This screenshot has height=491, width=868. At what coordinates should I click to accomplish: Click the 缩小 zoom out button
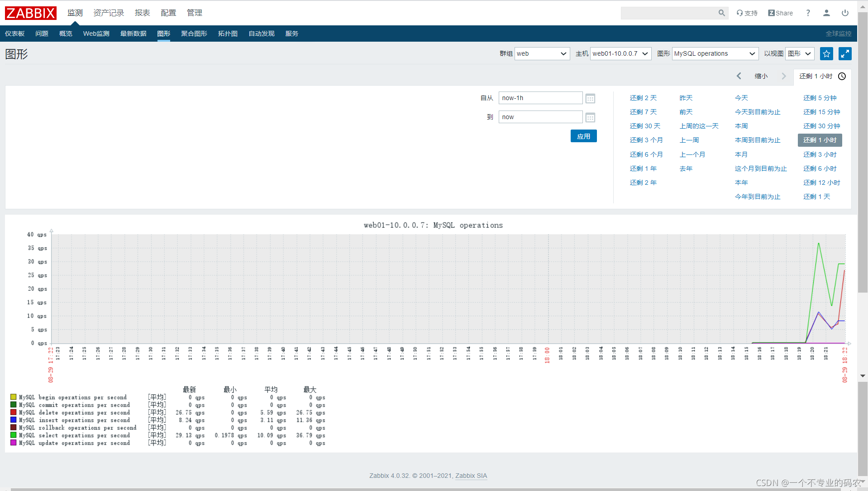761,76
